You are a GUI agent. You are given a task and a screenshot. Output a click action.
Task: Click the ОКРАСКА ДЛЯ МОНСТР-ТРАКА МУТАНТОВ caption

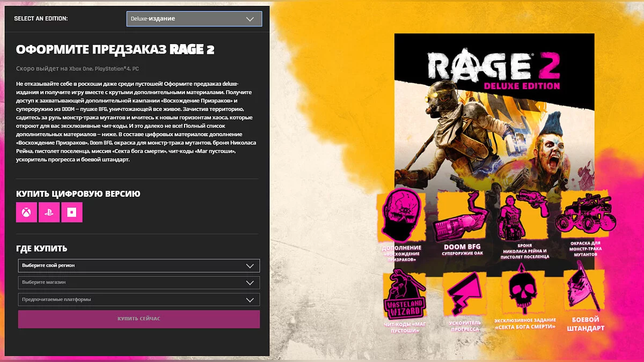pyautogui.click(x=587, y=248)
